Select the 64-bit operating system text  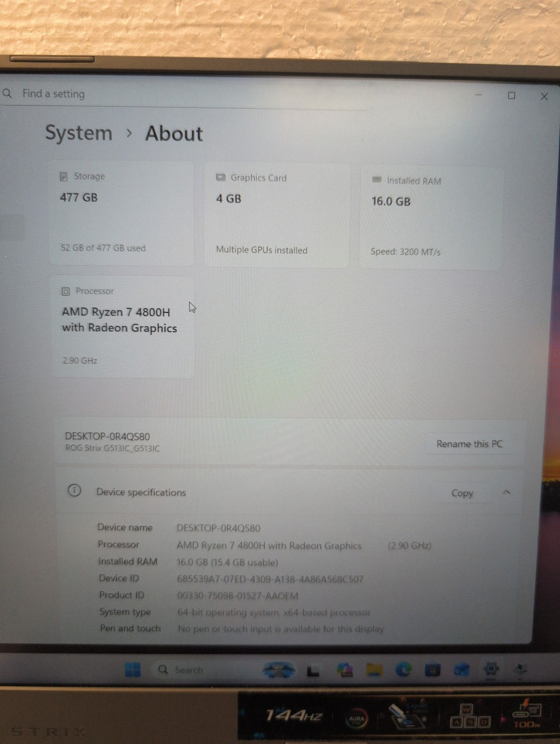click(x=274, y=612)
